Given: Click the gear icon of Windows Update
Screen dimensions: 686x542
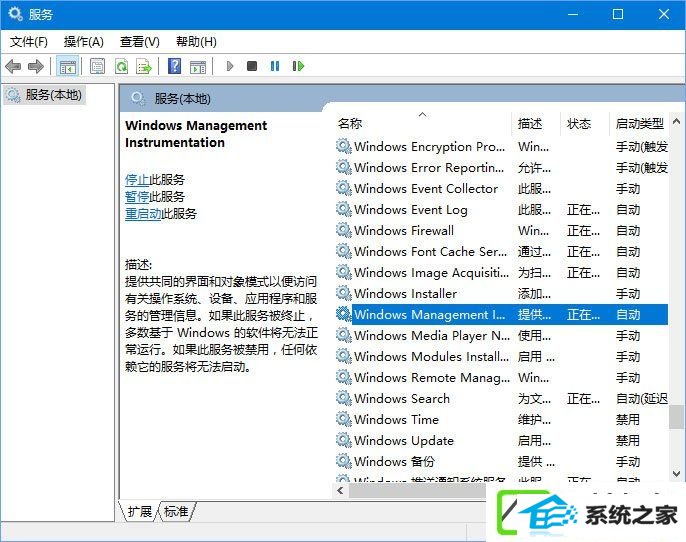Looking at the screenshot, I should (x=344, y=440).
